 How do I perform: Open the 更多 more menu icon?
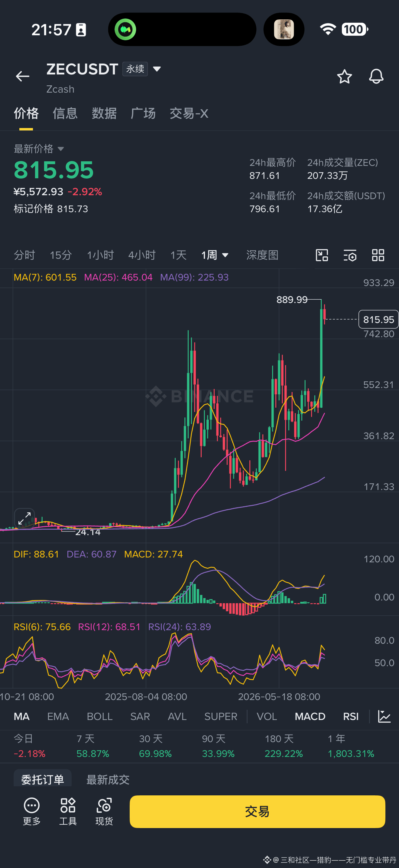point(32,811)
